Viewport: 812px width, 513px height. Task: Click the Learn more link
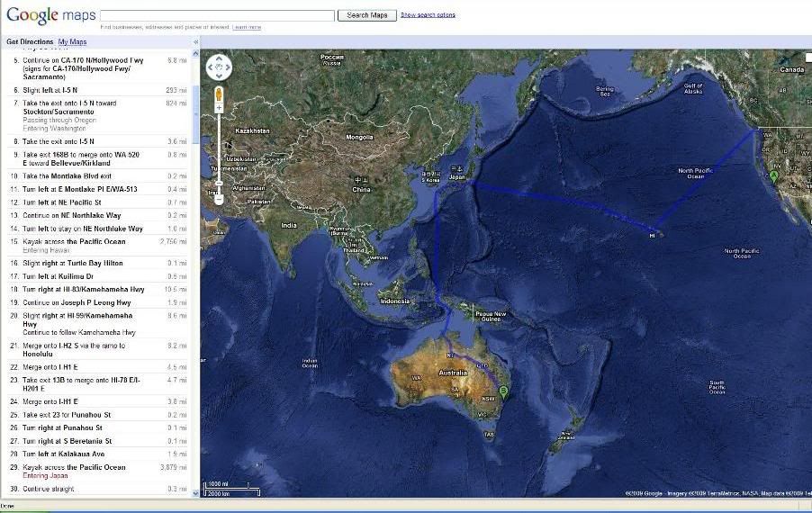(247, 28)
